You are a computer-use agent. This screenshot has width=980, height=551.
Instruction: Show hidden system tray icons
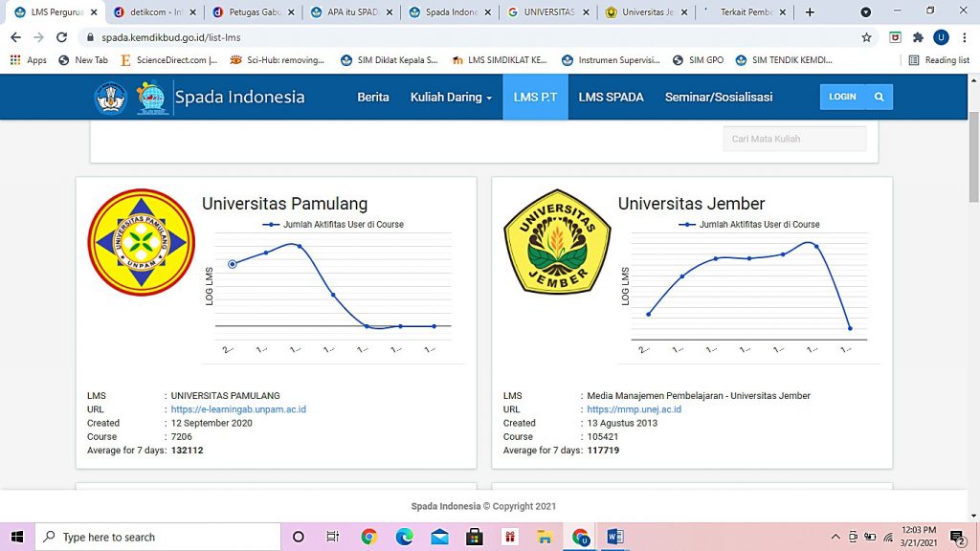point(835,537)
